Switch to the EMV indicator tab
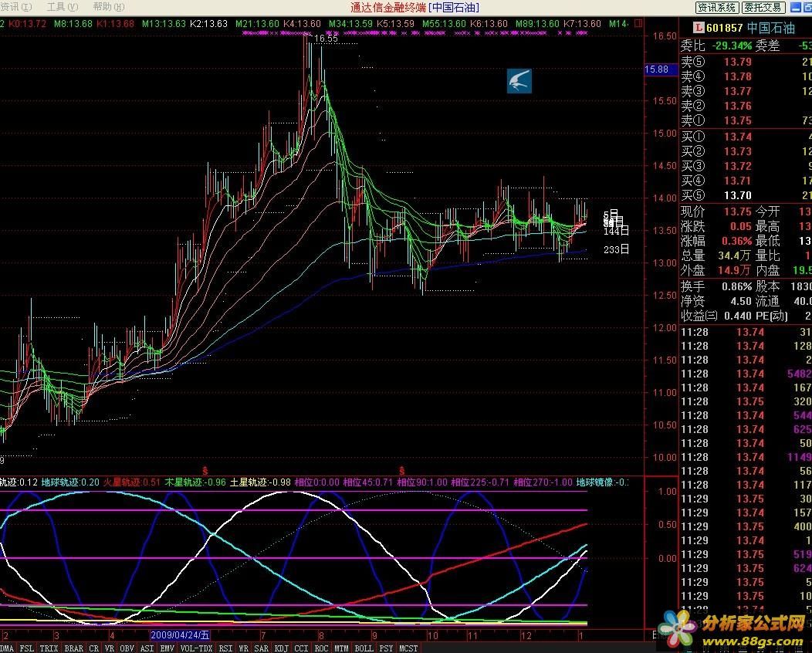 click(x=167, y=648)
